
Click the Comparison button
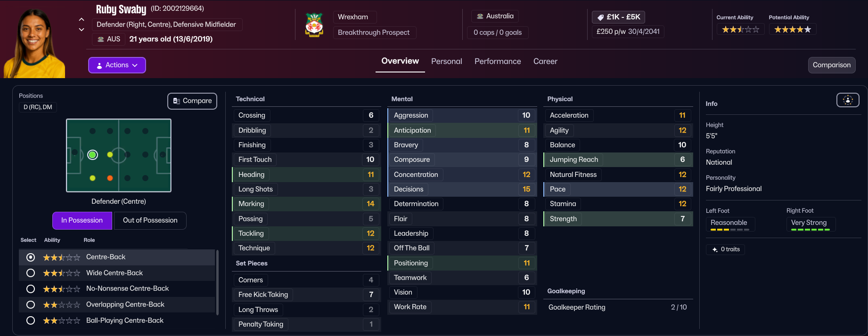click(x=831, y=65)
